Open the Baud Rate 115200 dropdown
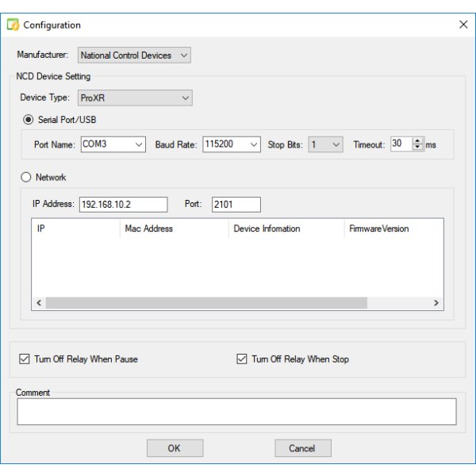The image size is (476, 476). (232, 144)
